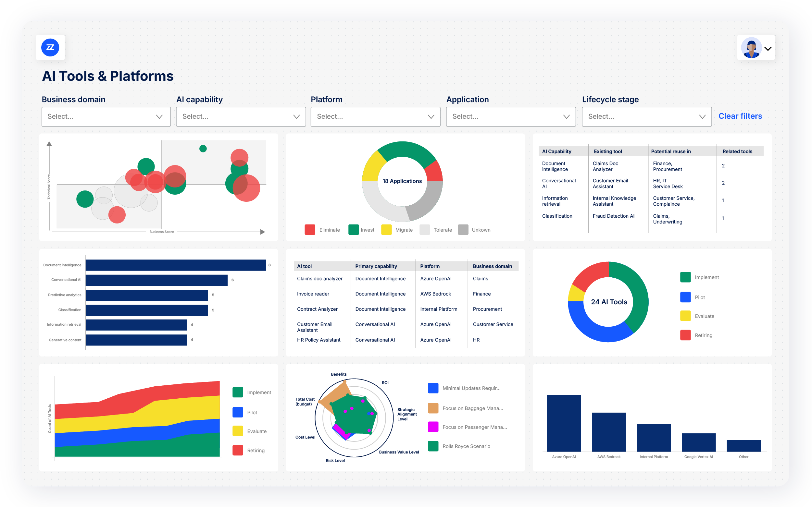Click the blue ZZ logo icon
The height and width of the screenshot is (507, 812).
point(50,48)
